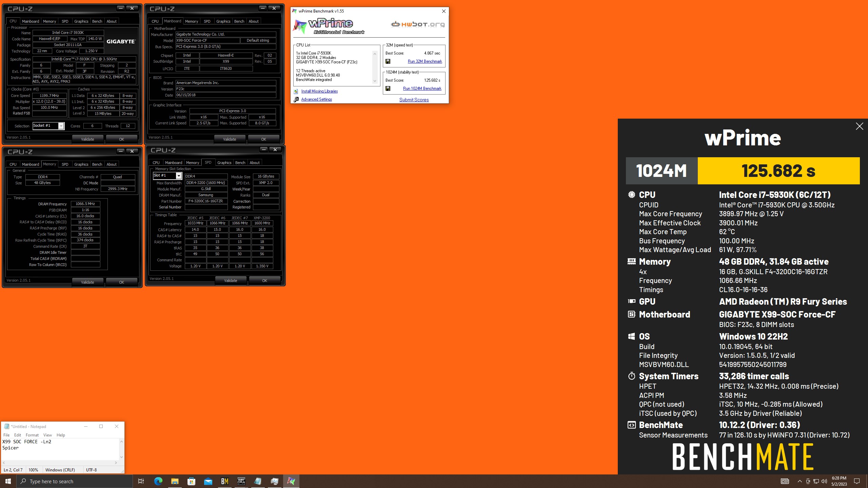
Task: Switch to Graphics tab in CPU-Z Mainboard window
Action: [x=223, y=21]
